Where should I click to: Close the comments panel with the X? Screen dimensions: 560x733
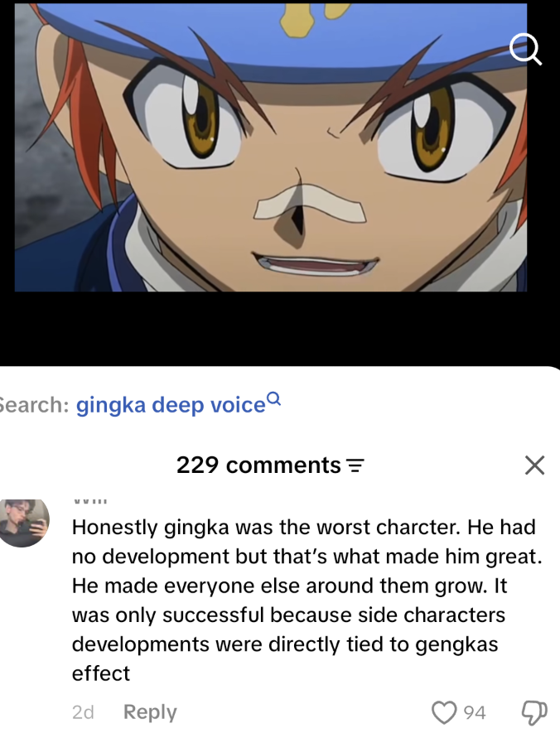pos(534,465)
